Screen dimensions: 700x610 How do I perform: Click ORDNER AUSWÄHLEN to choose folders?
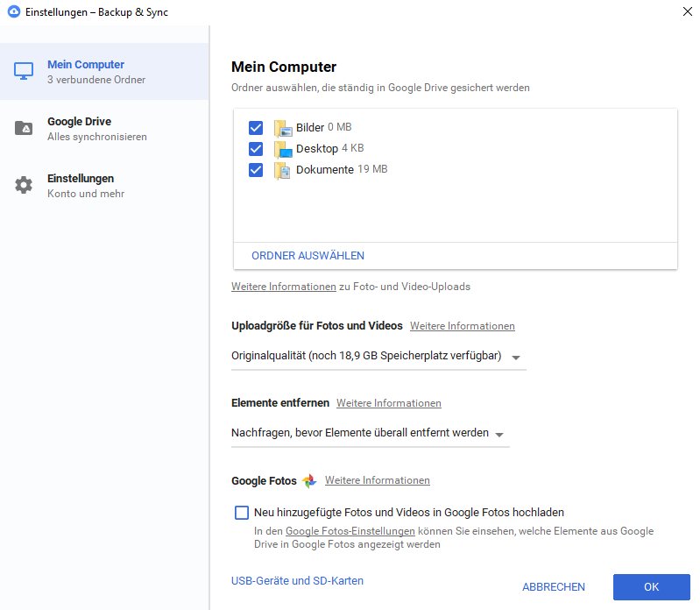pos(308,256)
